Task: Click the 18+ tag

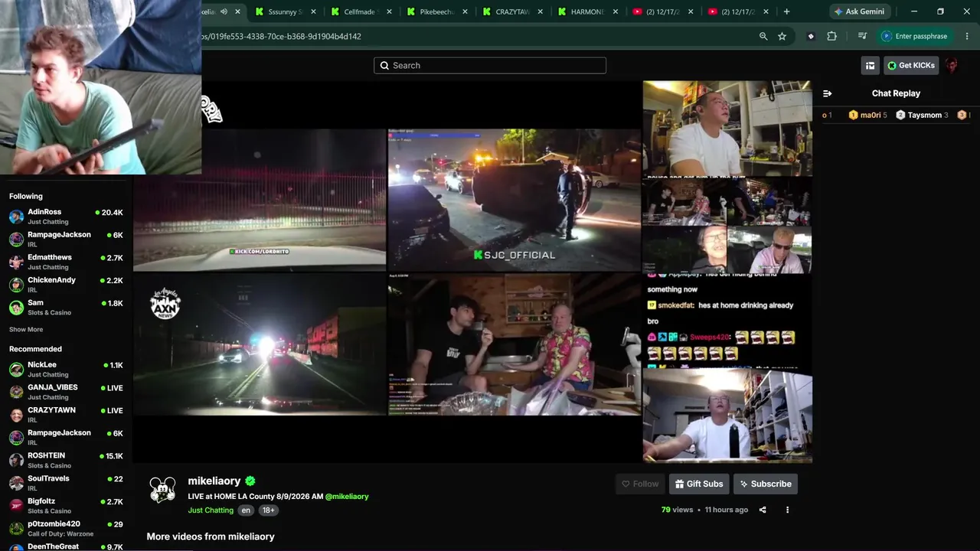Action: pos(268,510)
